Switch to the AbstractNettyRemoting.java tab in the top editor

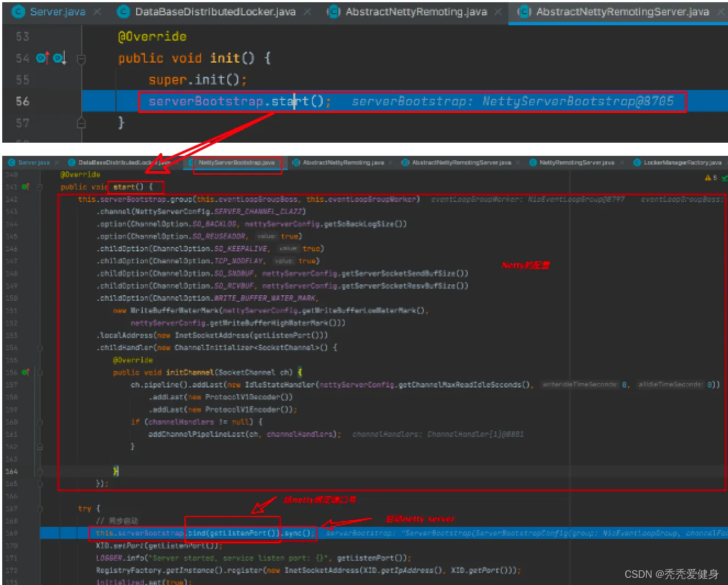[416, 12]
